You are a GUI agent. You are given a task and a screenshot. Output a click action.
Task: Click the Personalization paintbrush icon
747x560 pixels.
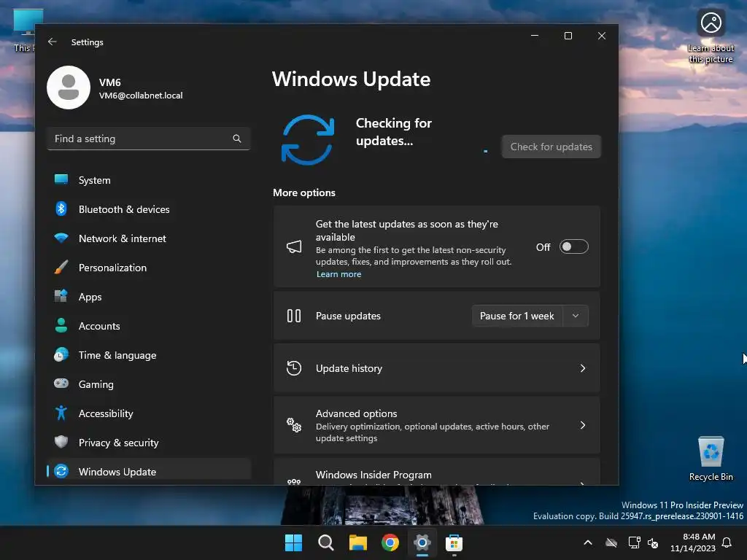pos(61,267)
